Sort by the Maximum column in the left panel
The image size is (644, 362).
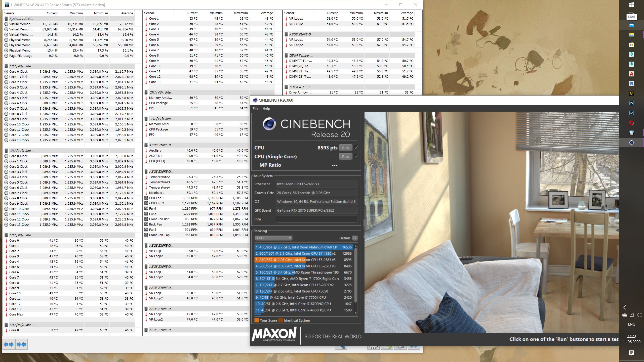[101, 13]
